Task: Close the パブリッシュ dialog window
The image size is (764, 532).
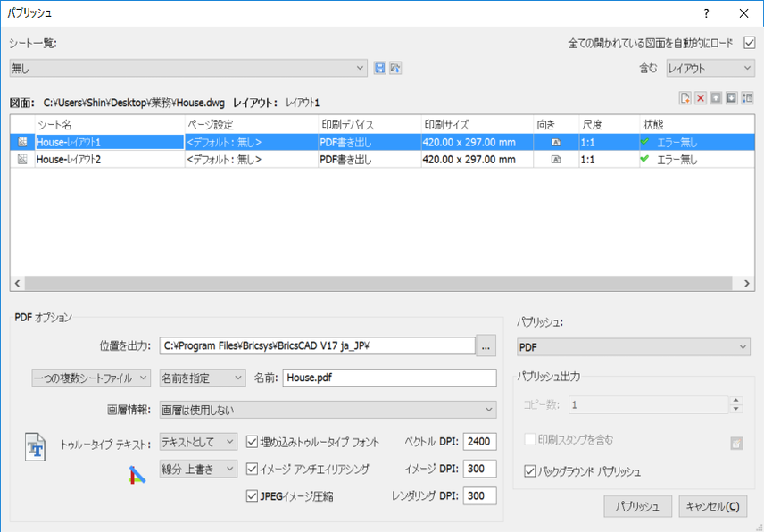Action: [x=744, y=13]
